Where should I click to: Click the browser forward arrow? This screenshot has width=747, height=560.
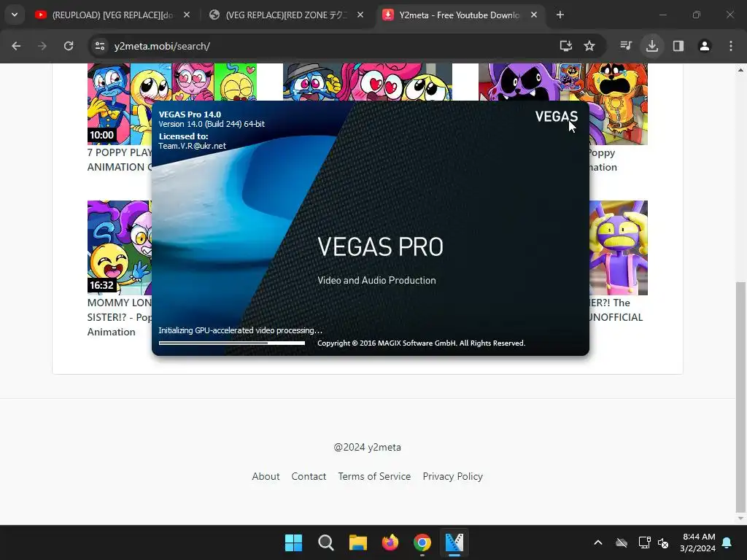42,46
